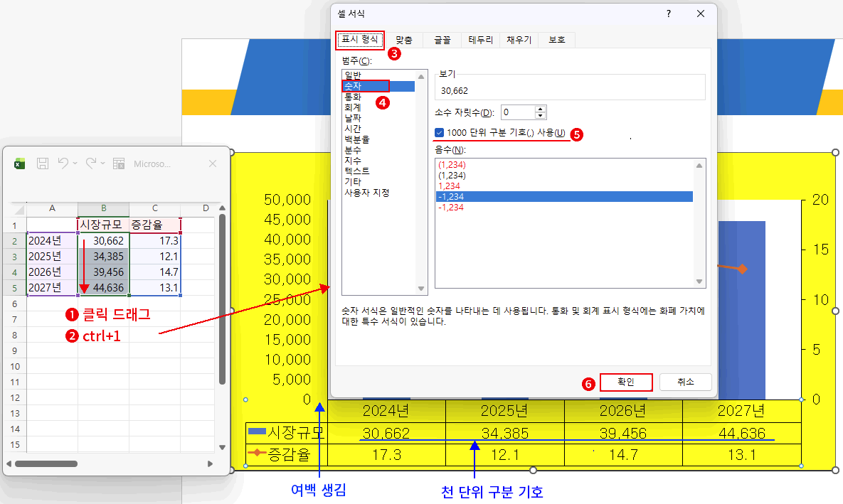Switch to the 채우기 tab
Screen dimensions: 843x504
[519, 40]
